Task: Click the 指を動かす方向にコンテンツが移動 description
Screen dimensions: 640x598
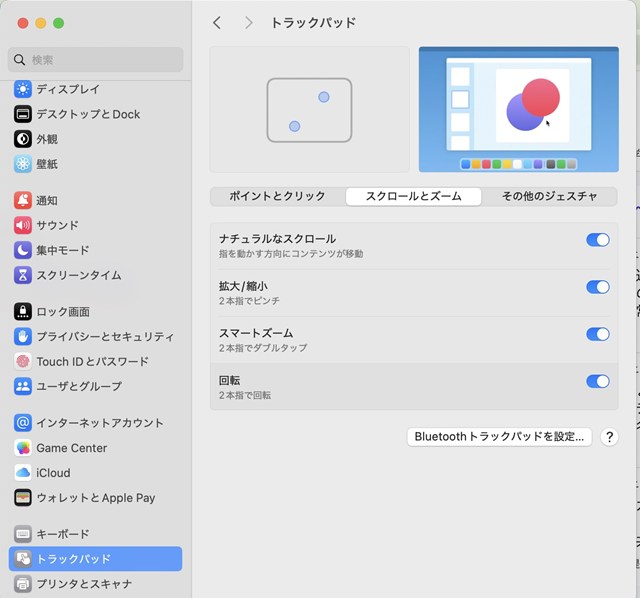Action: click(x=291, y=254)
